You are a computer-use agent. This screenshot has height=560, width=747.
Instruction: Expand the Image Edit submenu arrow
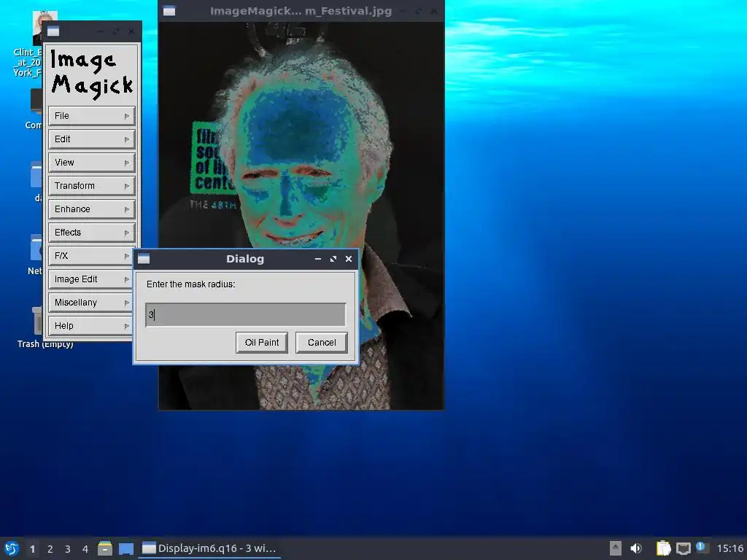[127, 279]
